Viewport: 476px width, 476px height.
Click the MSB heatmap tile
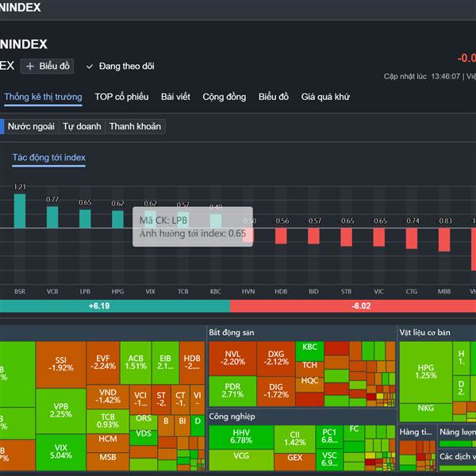(108, 462)
